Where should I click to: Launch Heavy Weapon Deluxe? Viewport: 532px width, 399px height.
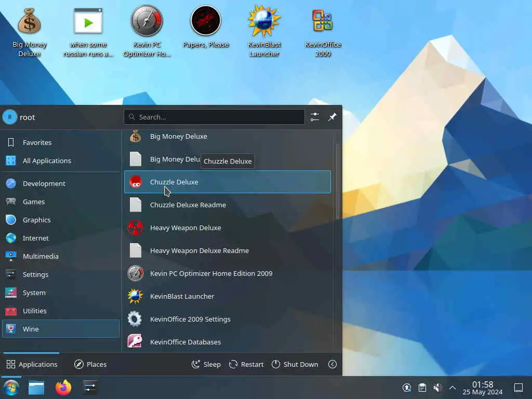[228, 228]
